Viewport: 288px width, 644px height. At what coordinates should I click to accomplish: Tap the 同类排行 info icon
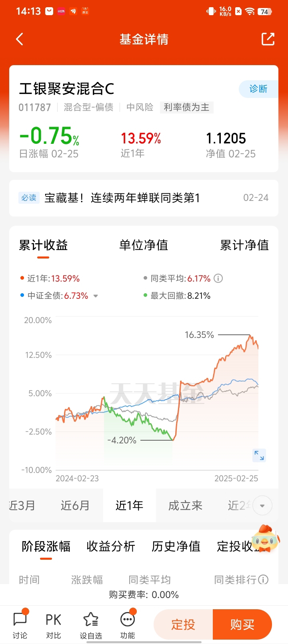tap(263, 579)
